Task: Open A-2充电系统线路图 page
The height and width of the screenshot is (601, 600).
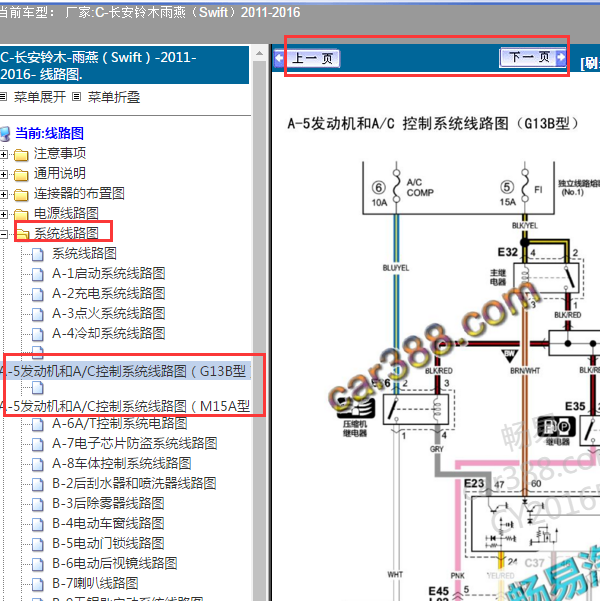Action: coord(109,293)
